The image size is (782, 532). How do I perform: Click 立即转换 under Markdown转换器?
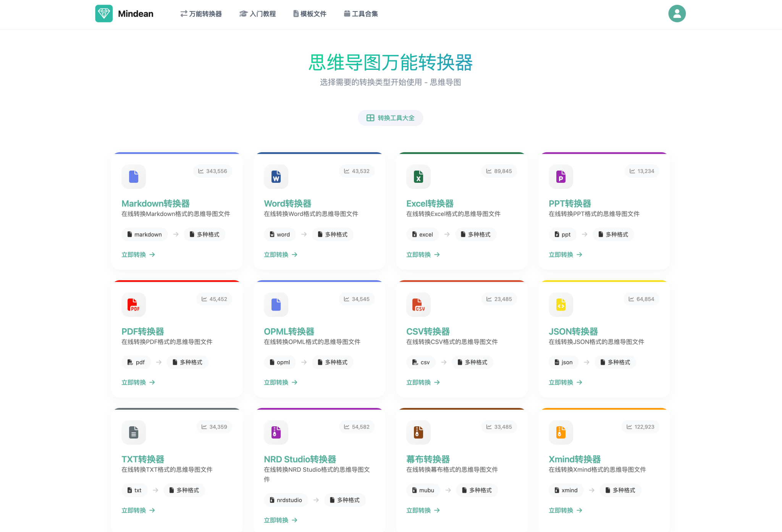pos(138,255)
